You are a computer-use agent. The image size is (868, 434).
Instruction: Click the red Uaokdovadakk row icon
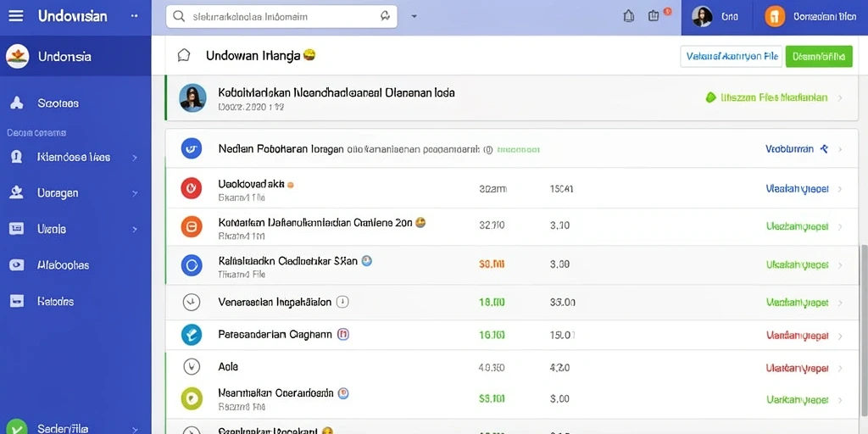192,189
